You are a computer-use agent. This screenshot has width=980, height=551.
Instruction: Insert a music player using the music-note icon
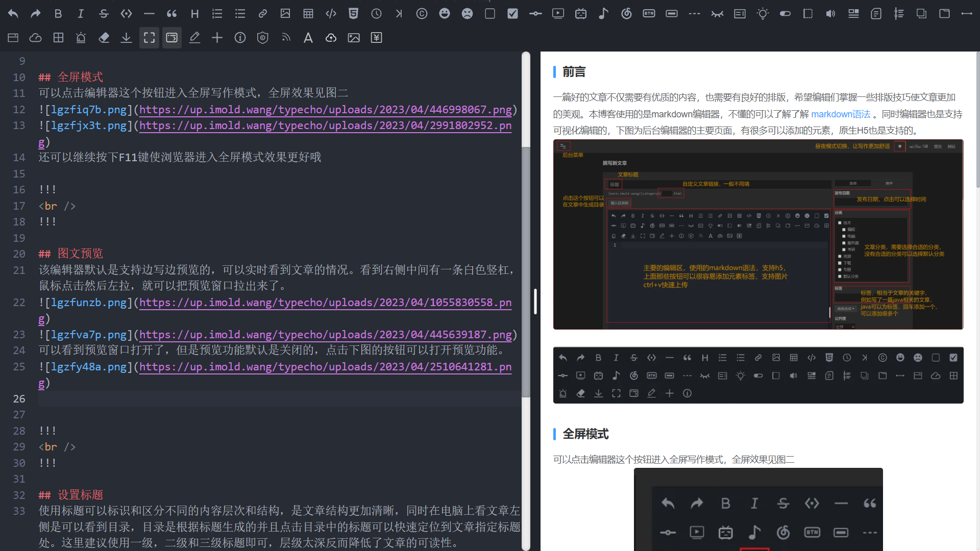coord(603,14)
